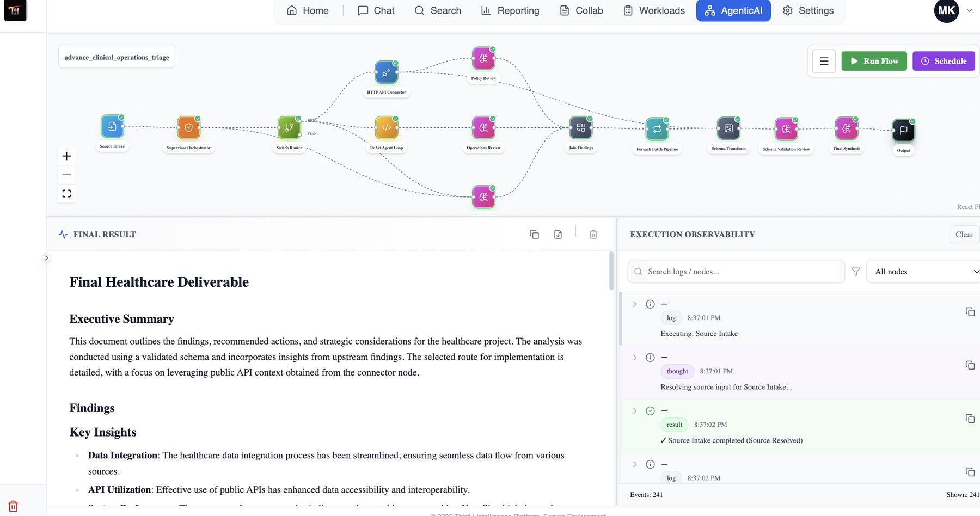Select the Output node
Viewport: 980px width, 516px height.
tap(903, 130)
